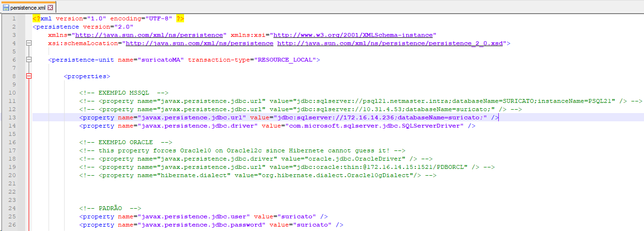Close the persistence.xml tab with its X
The height and width of the screenshot is (231, 644).
click(x=51, y=7)
